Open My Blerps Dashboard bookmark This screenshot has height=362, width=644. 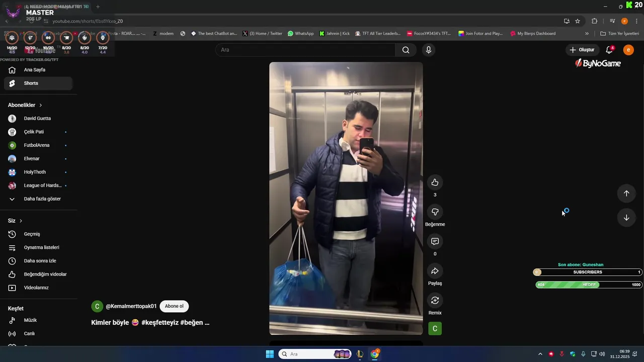coord(533,34)
